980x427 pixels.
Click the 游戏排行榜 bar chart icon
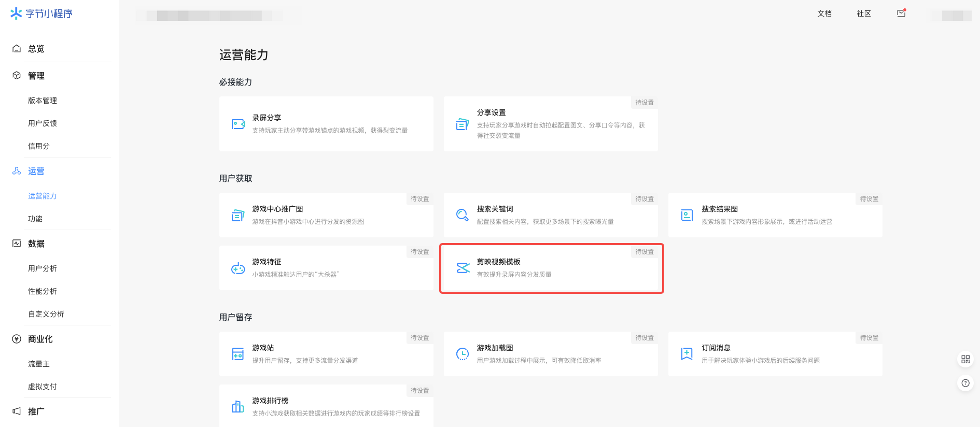(238, 407)
